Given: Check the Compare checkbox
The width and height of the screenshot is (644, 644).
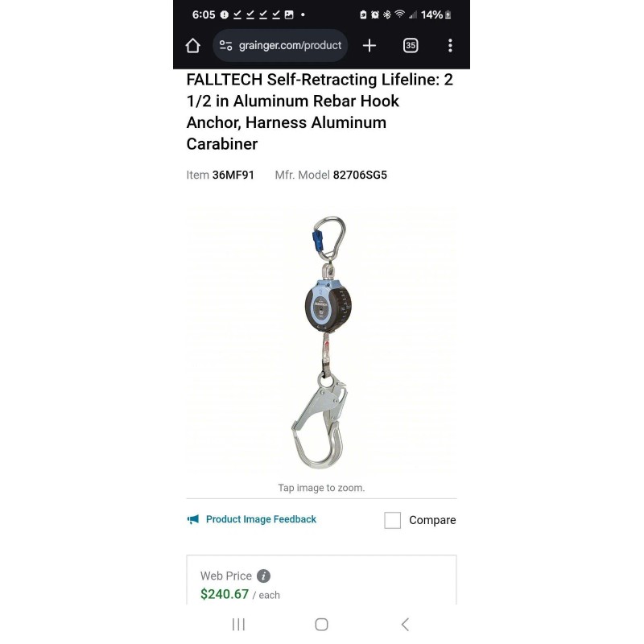Looking at the screenshot, I should tap(392, 520).
